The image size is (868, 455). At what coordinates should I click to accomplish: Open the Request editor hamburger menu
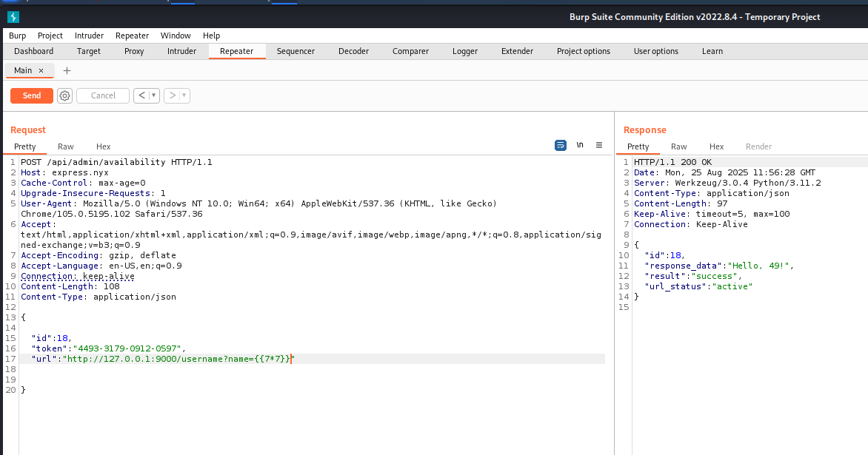599,145
